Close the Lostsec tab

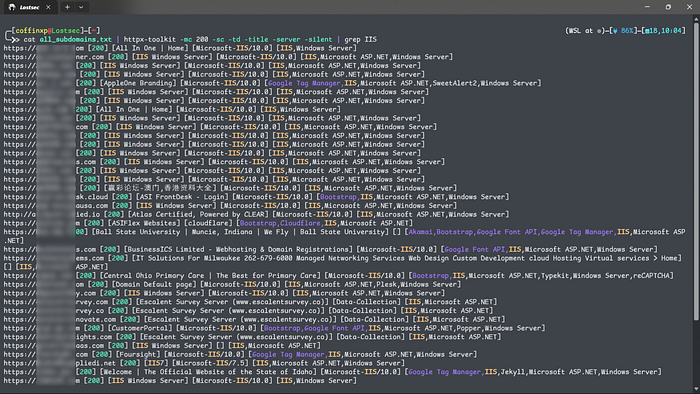(x=48, y=7)
